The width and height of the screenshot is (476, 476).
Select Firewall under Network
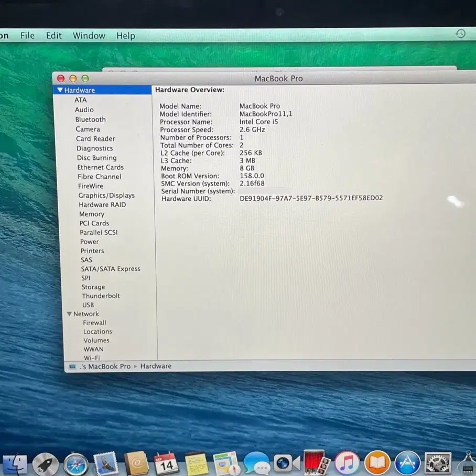point(95,323)
